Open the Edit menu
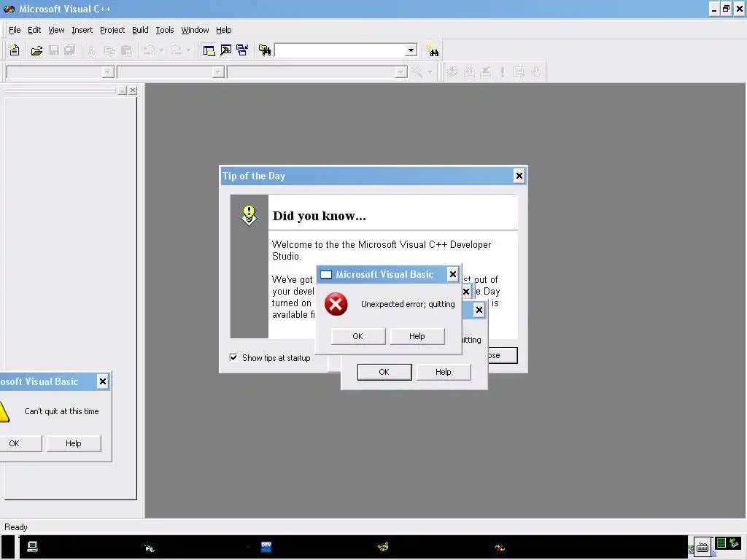 34,30
